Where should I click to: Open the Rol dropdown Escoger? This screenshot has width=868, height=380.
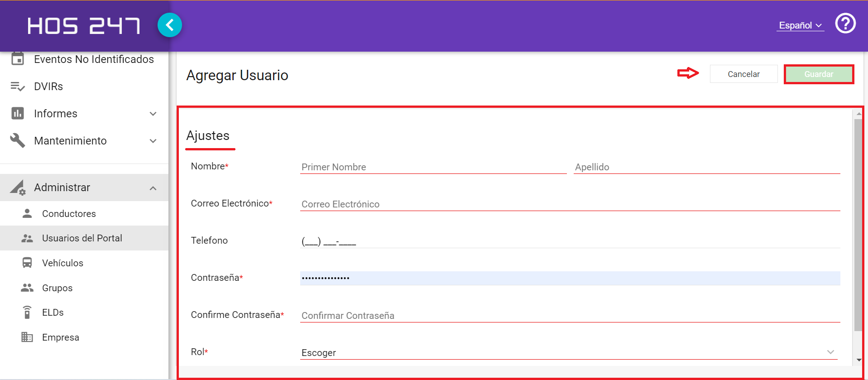pyautogui.click(x=569, y=352)
